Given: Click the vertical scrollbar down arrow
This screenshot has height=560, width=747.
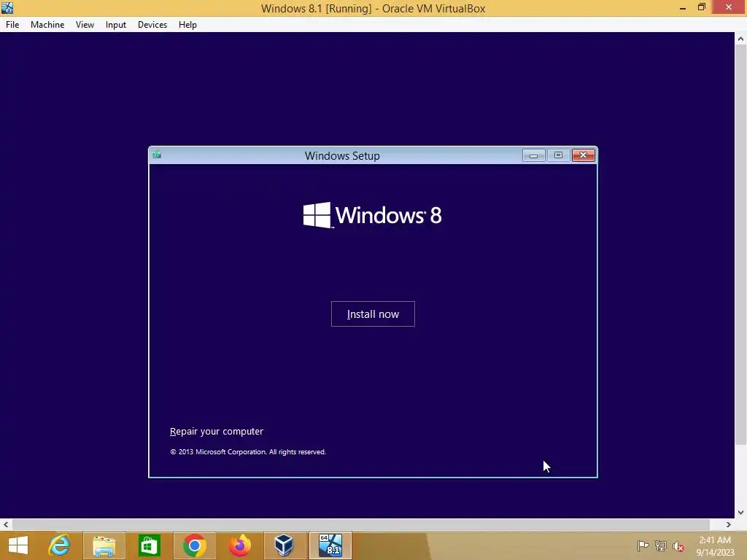Looking at the screenshot, I should pyautogui.click(x=740, y=513).
